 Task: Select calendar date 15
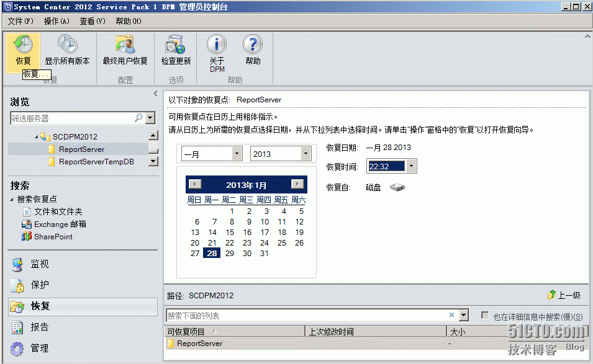coord(230,232)
